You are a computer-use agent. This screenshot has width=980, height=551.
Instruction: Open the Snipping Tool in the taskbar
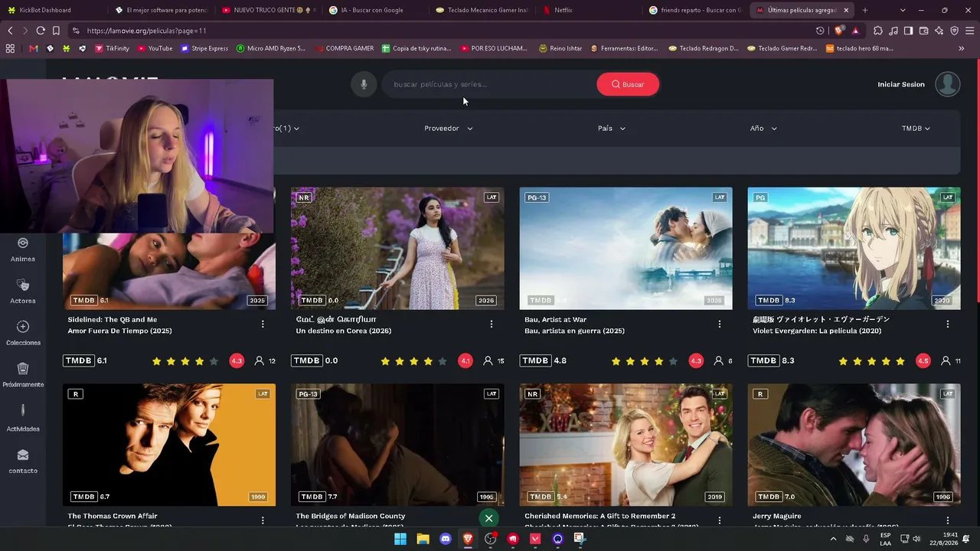pos(580,539)
